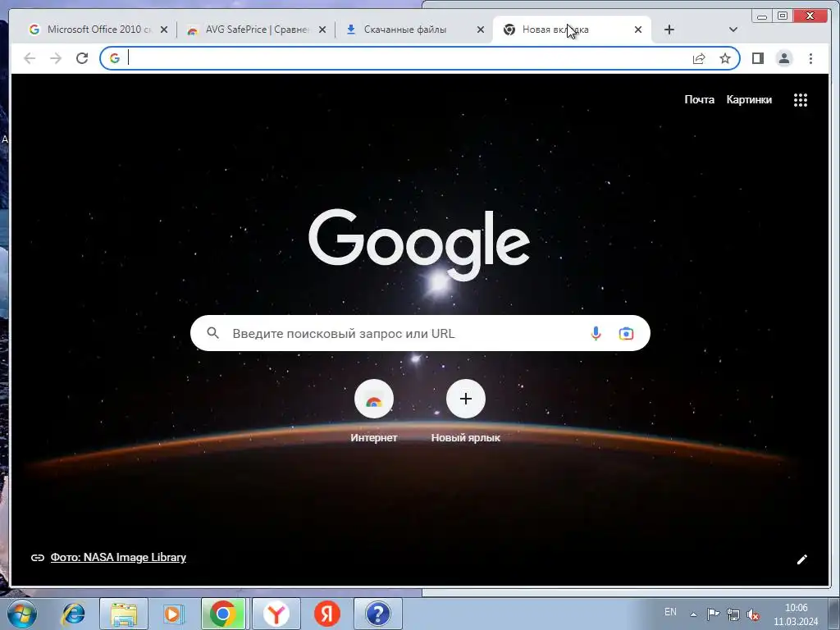The width and height of the screenshot is (840, 630).
Task: Bookmark this tab with the star icon
Action: click(725, 58)
